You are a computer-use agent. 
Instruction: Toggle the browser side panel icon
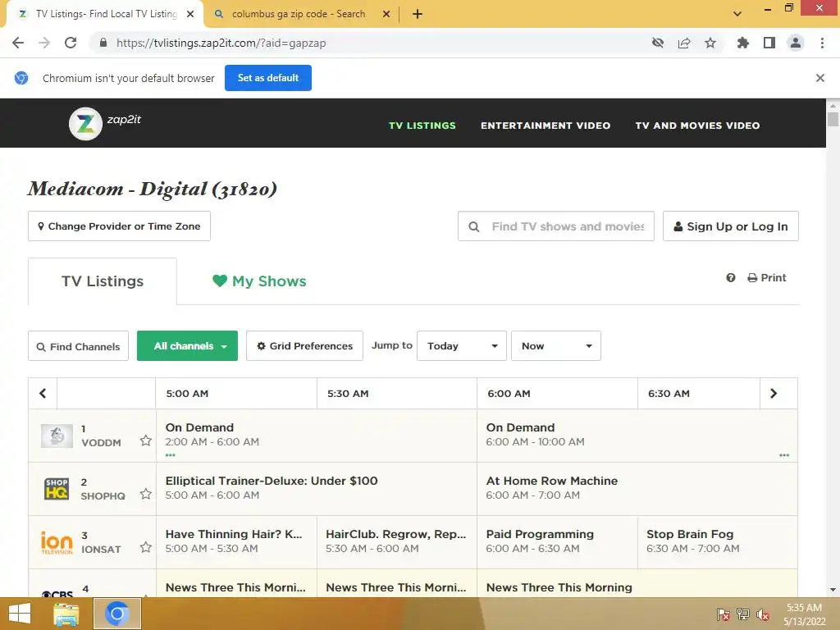(769, 43)
